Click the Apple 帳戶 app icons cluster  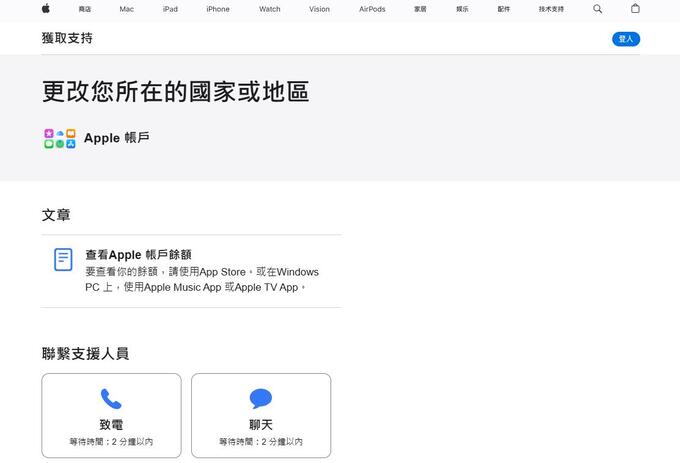[60, 139]
